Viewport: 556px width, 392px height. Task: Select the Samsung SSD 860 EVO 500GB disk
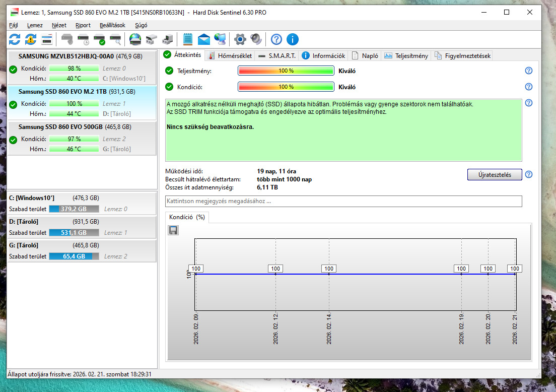(82, 138)
